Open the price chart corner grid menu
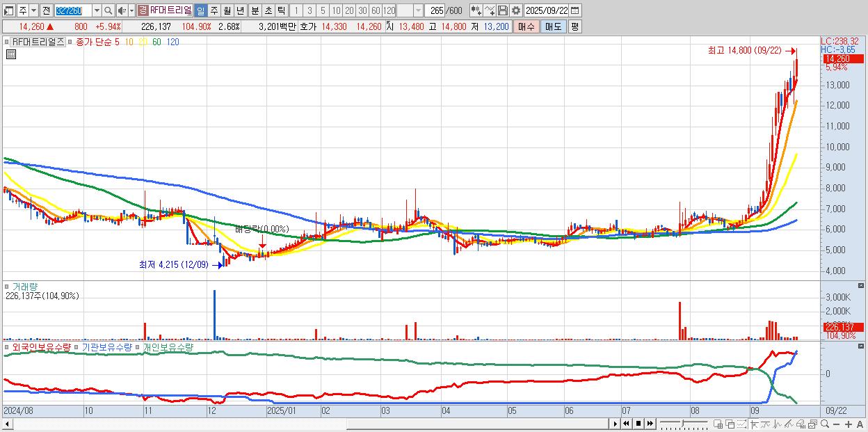The height and width of the screenshot is (432, 868). 10,53
